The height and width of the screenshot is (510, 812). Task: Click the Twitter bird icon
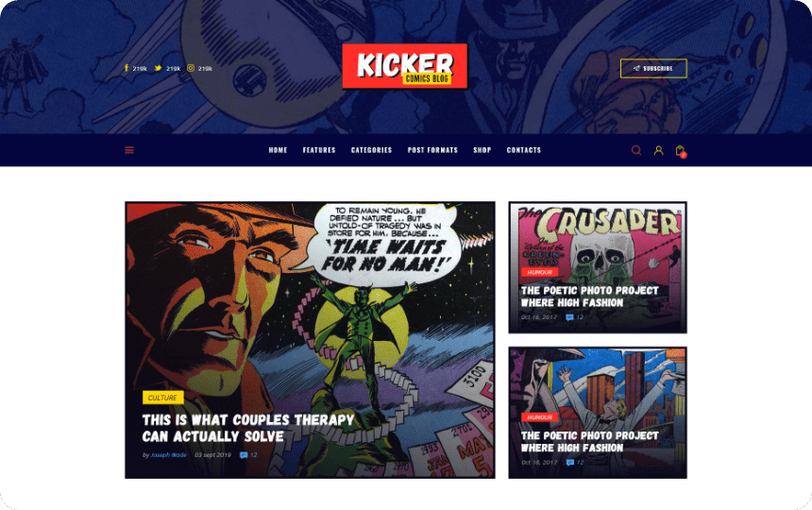pyautogui.click(x=158, y=68)
